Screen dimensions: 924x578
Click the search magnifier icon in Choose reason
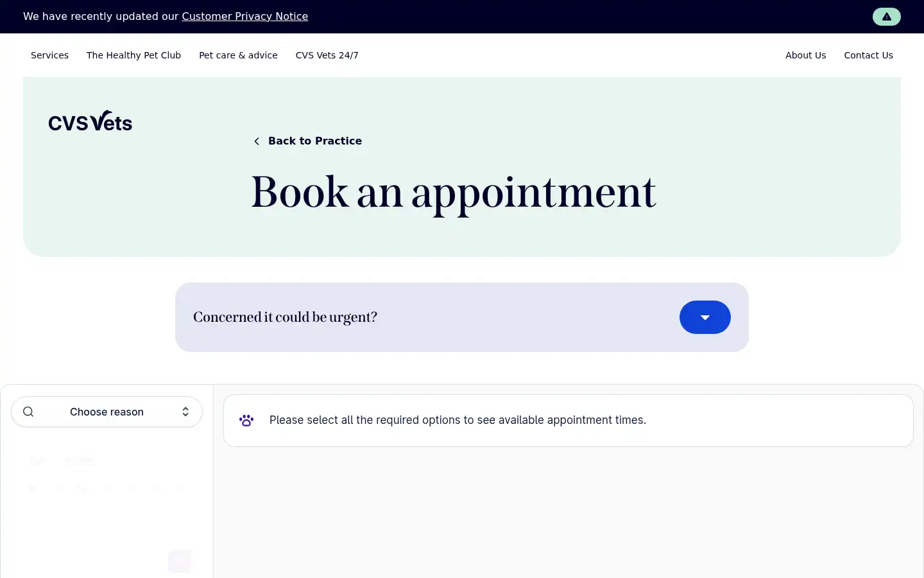click(x=28, y=412)
